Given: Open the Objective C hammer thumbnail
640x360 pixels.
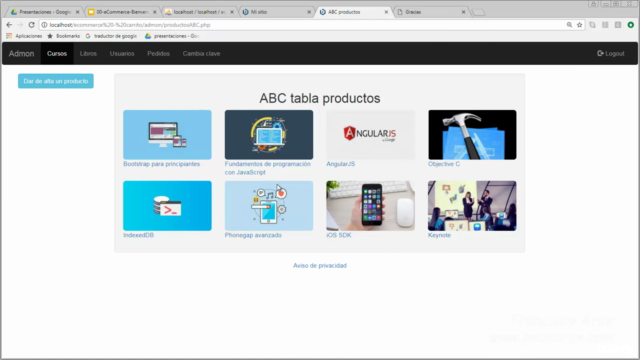Looking at the screenshot, I should pos(472,135).
